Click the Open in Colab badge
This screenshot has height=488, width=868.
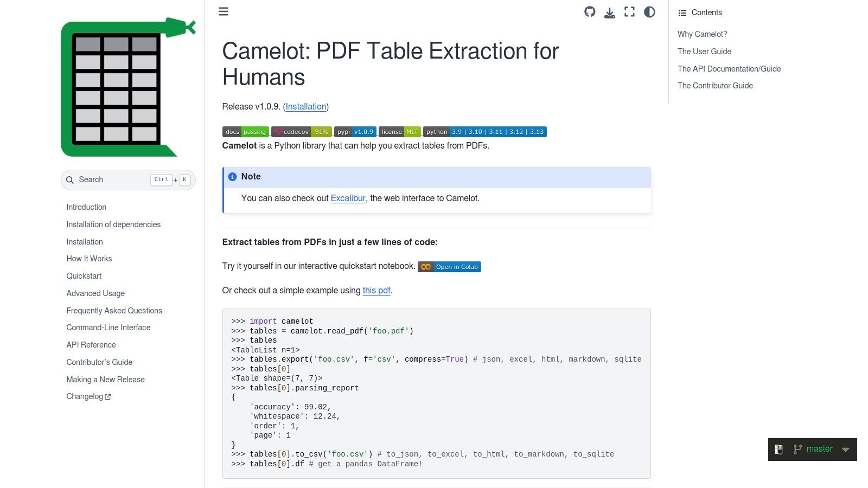point(449,267)
